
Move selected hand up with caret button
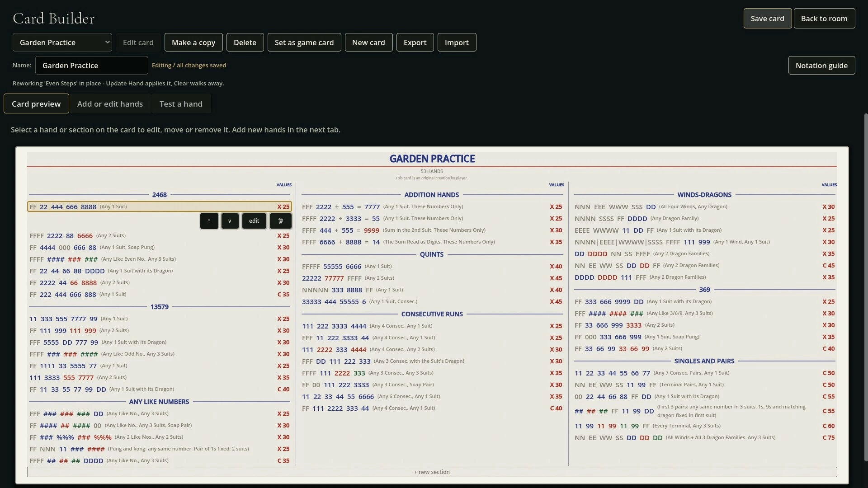click(x=209, y=221)
